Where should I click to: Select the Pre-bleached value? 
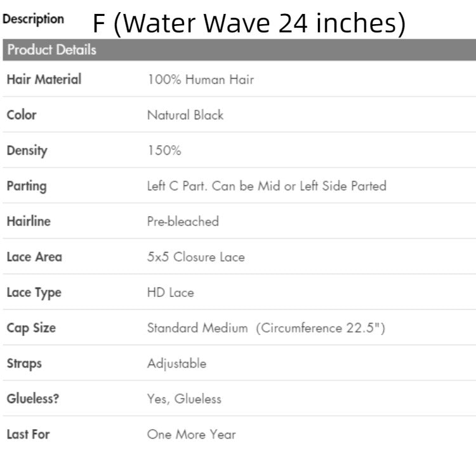coord(183,221)
